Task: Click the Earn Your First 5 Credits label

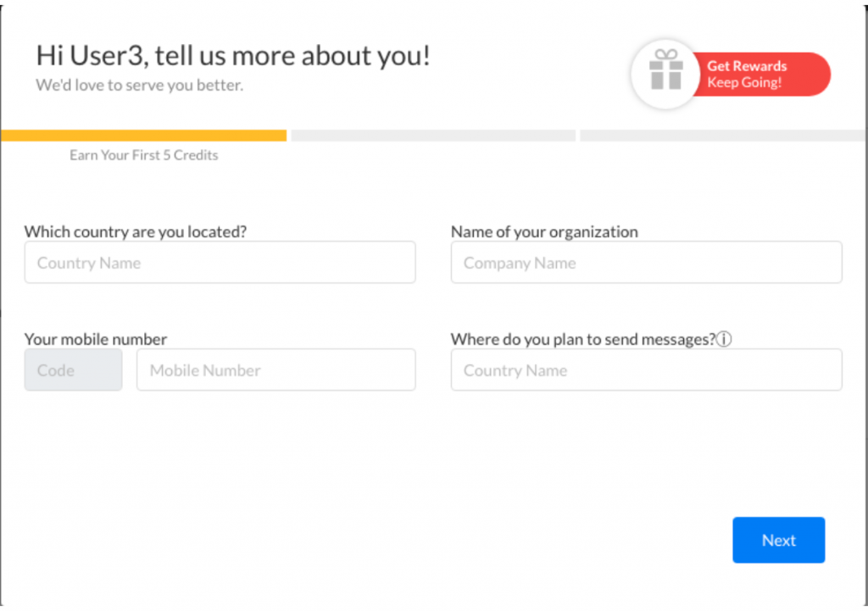Action: (x=144, y=156)
